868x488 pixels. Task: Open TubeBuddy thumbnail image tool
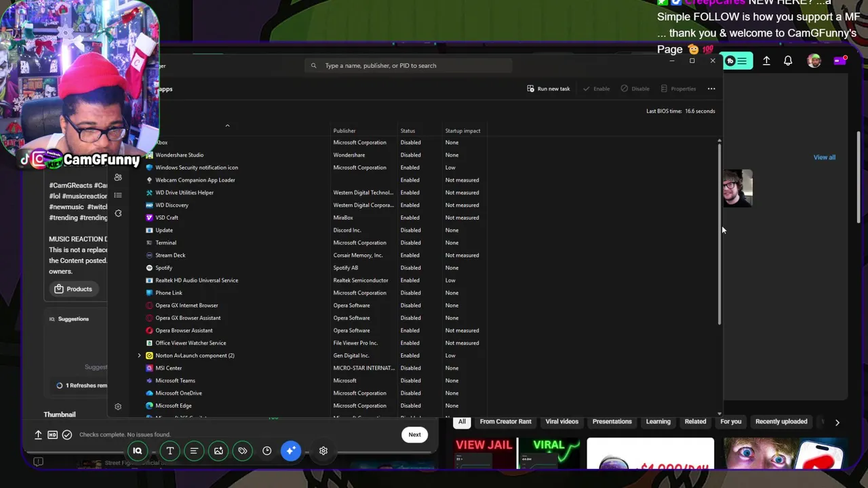pyautogui.click(x=218, y=451)
